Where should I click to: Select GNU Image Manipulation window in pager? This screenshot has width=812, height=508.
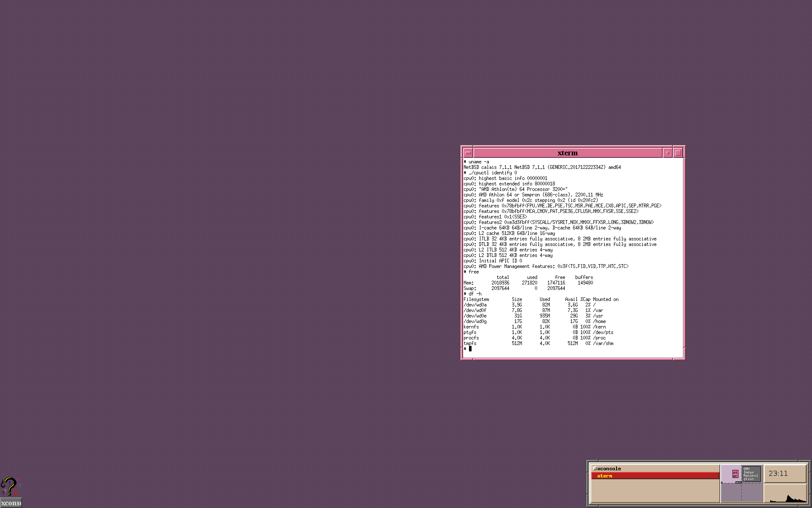click(x=752, y=474)
